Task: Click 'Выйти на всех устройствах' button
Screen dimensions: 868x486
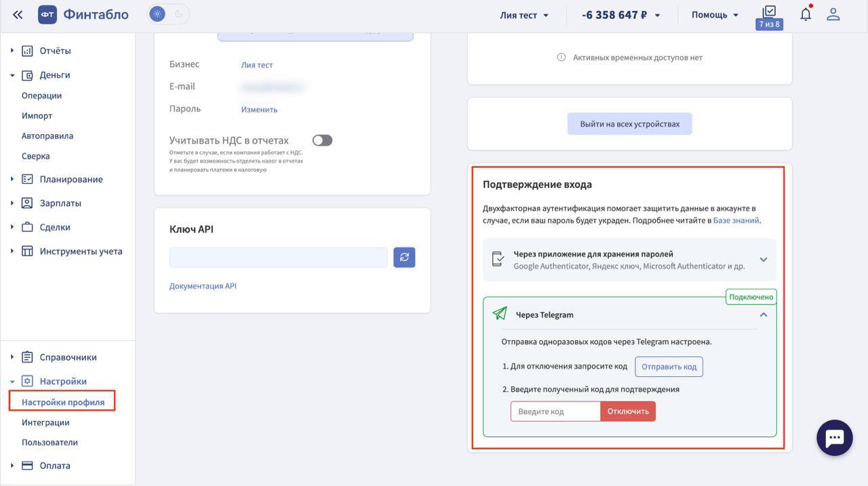Action: [629, 124]
